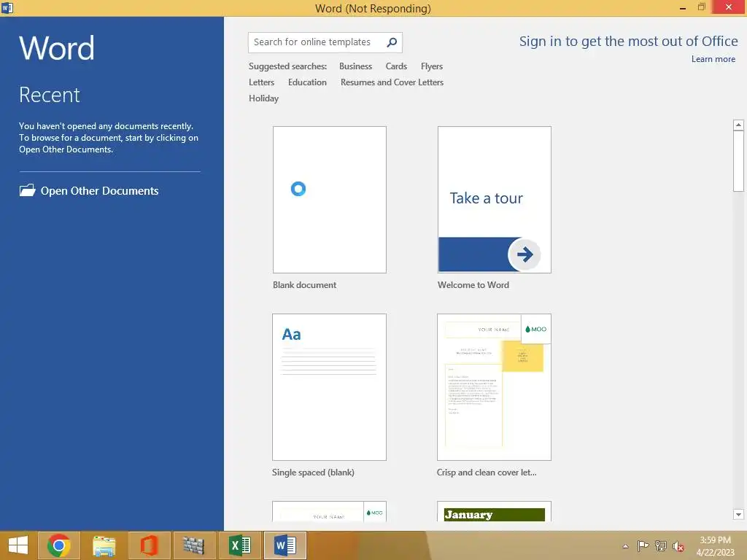Select the Blank document template

point(330,200)
